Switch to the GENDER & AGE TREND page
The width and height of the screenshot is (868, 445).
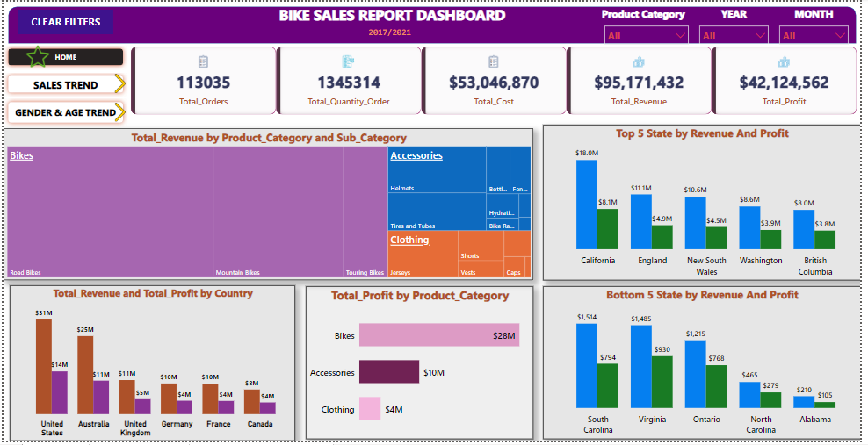(x=65, y=112)
